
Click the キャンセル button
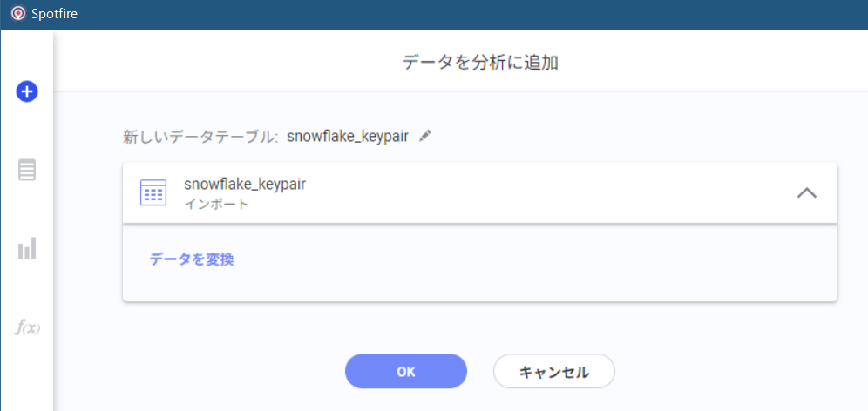[x=554, y=371]
